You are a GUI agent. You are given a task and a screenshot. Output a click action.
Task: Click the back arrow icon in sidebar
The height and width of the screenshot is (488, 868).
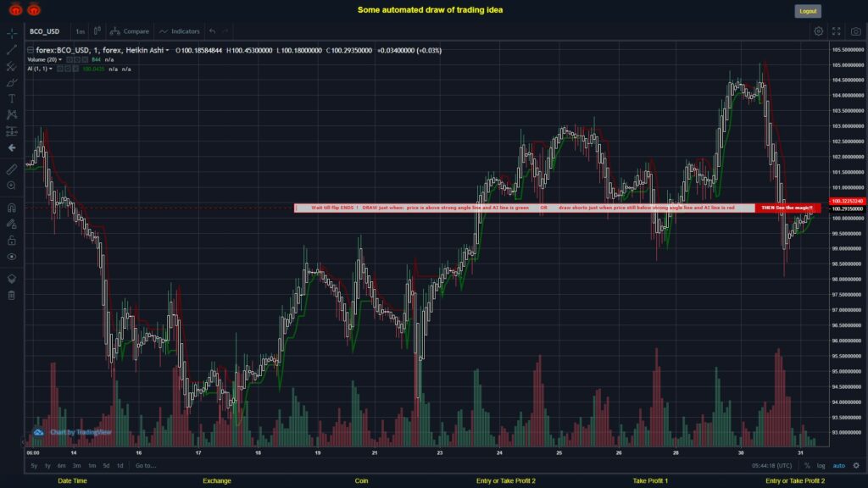tap(12, 147)
